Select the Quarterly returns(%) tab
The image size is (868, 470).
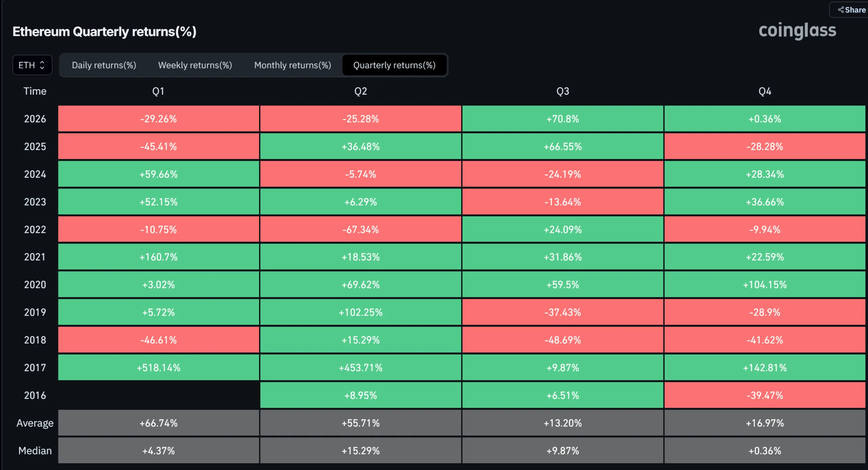394,65
